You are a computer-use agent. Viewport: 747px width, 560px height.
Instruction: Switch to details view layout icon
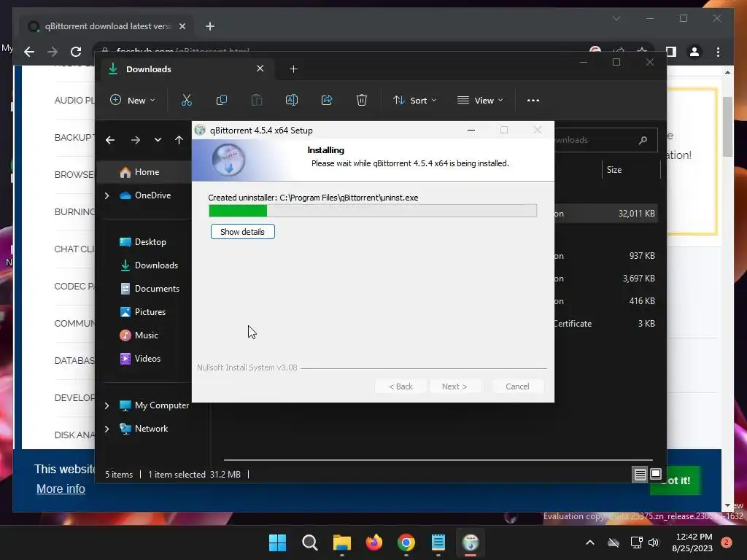[x=640, y=474]
